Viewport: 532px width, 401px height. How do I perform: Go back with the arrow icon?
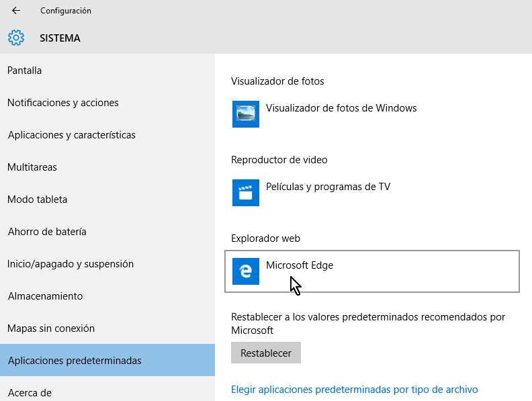16,11
